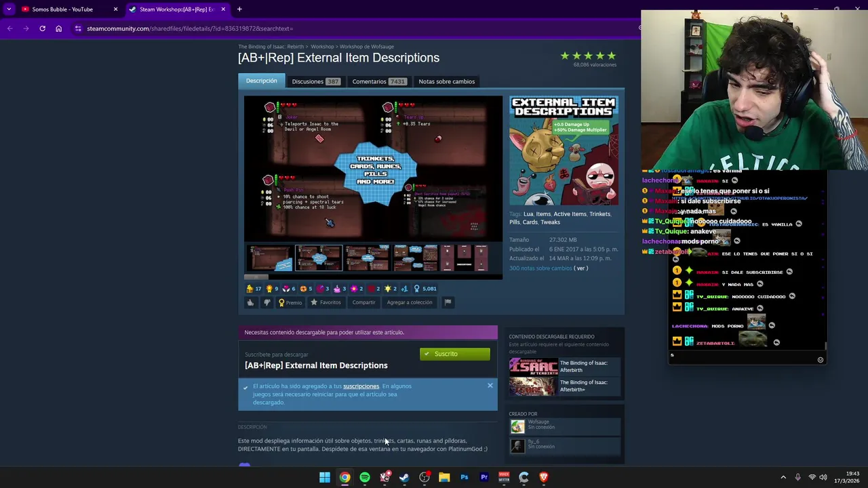Give a Premio award to this item
Image resolution: width=868 pixels, height=488 pixels.
click(290, 302)
